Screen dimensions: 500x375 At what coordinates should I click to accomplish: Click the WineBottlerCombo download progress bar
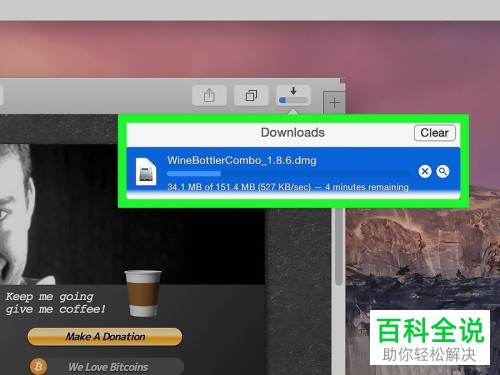(288, 174)
